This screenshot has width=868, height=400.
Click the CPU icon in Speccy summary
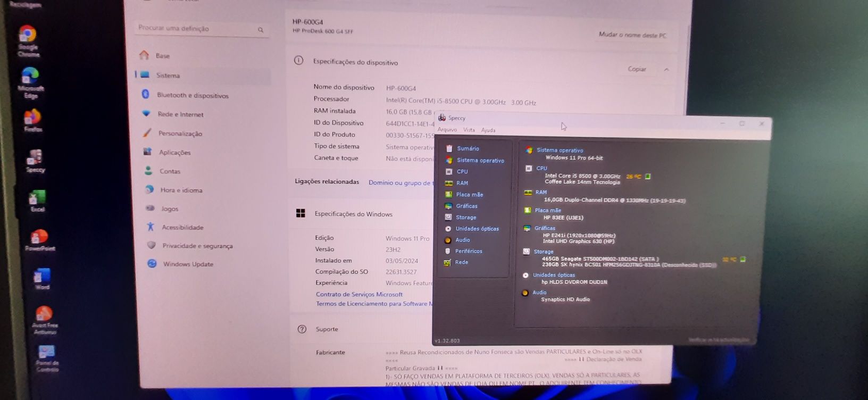pyautogui.click(x=529, y=168)
